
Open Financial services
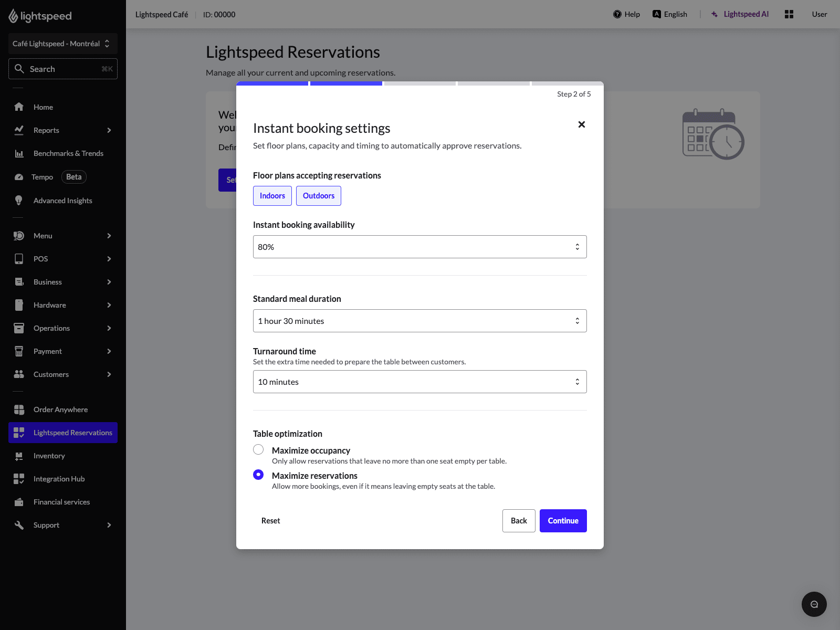coord(61,502)
